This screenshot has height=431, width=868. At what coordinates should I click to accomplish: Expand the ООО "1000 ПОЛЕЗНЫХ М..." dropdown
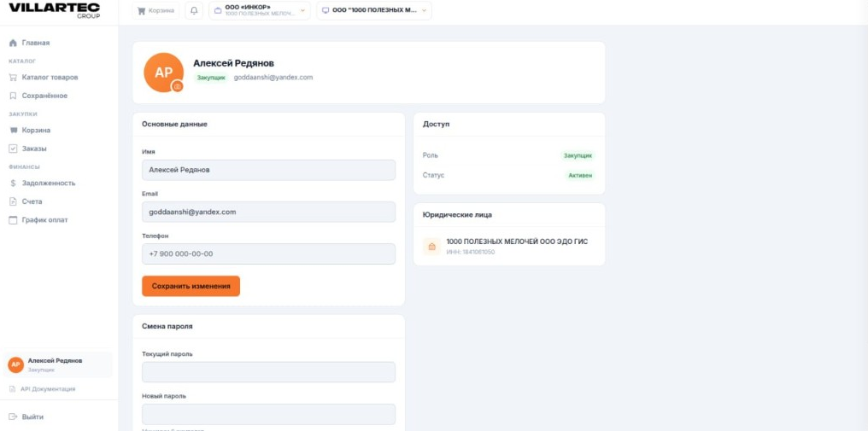click(374, 10)
